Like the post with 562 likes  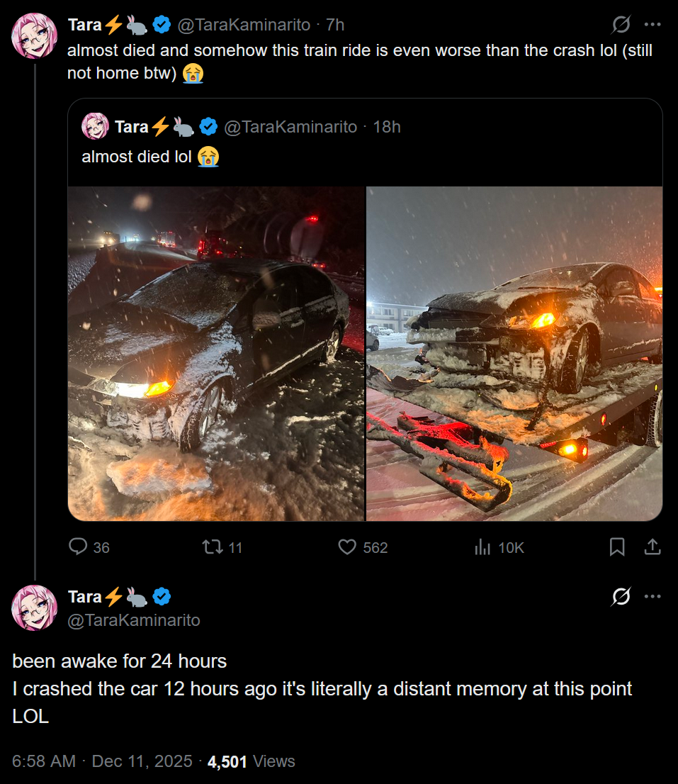pyautogui.click(x=347, y=547)
